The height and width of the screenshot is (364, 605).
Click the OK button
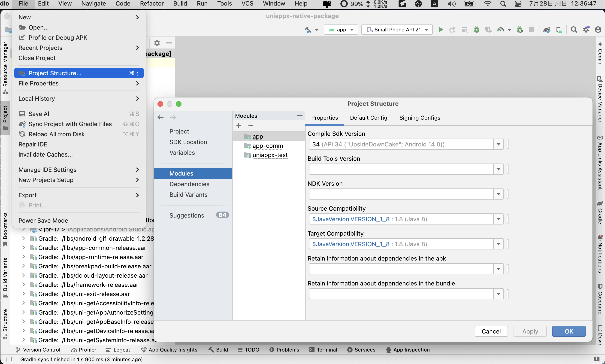pyautogui.click(x=569, y=331)
